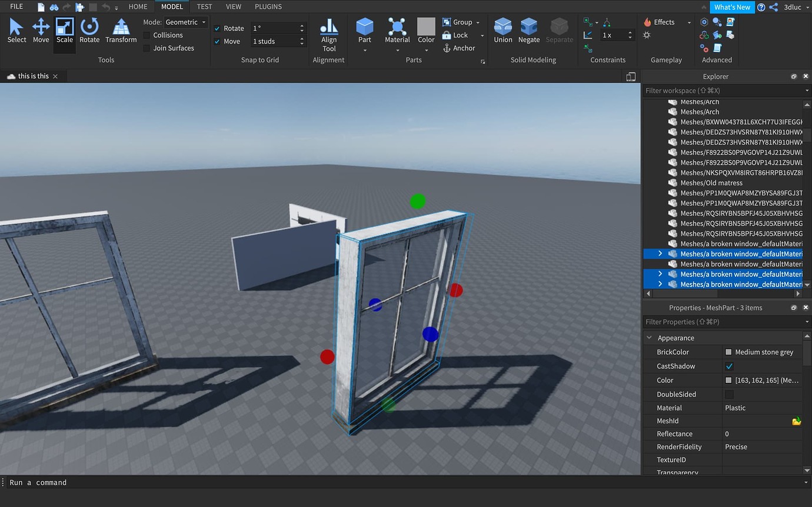This screenshot has height=507, width=812.
Task: Click the What's New button
Action: click(732, 7)
